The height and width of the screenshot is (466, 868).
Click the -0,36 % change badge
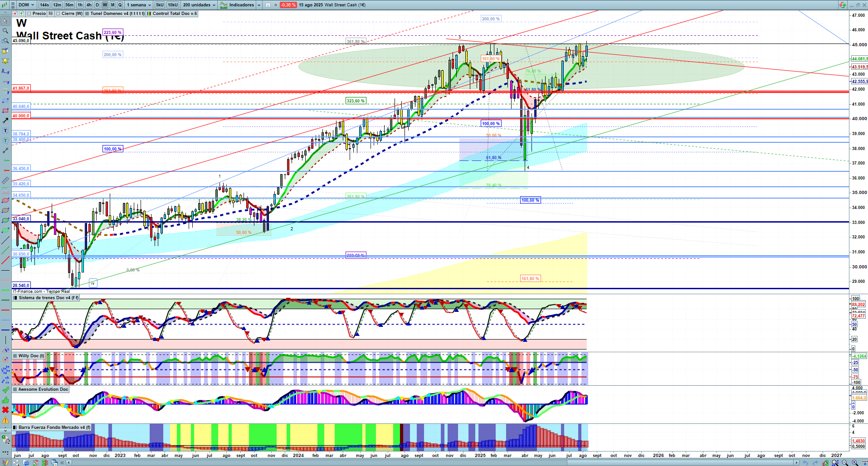(288, 5)
